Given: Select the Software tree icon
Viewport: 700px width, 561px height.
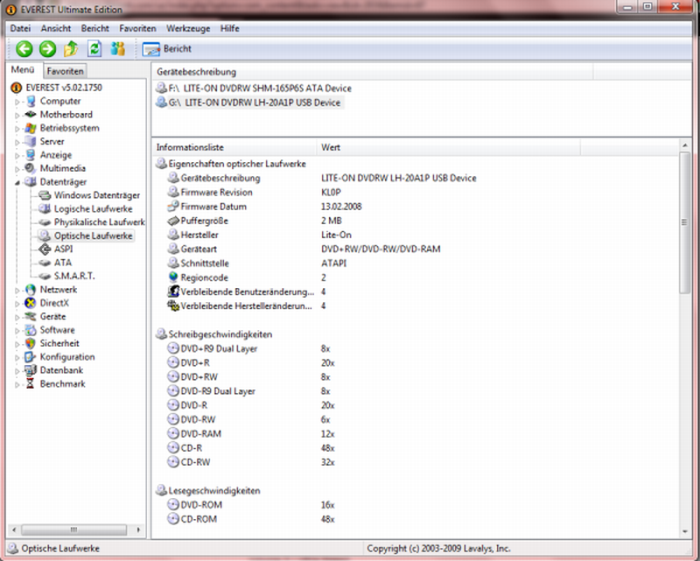Looking at the screenshot, I should point(30,330).
